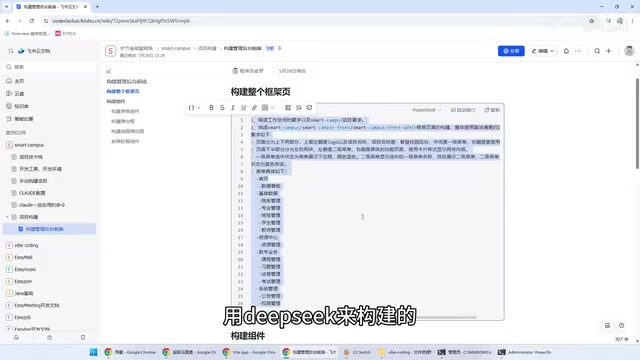Apply bold formatting in floating toolbar
Viewport: 640px width, 360px height.
click(211, 108)
